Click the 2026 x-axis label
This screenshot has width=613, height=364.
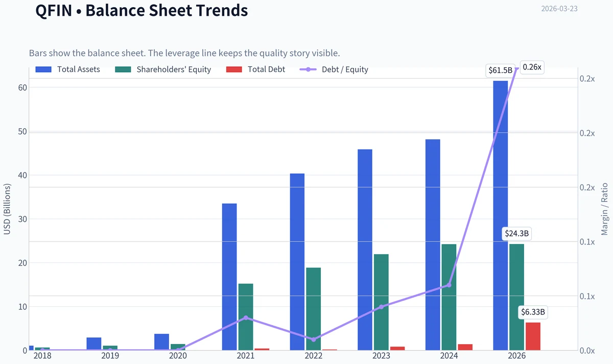click(516, 355)
